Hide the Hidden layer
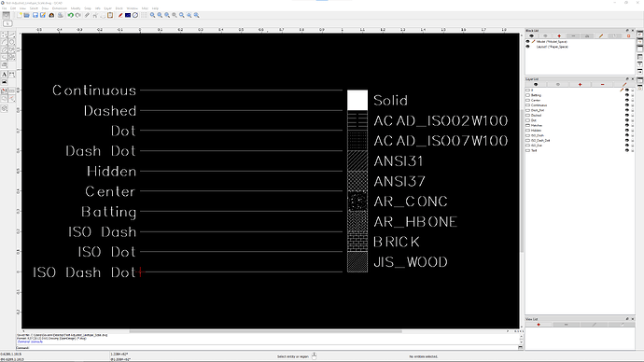The image size is (644, 362). coord(627,131)
